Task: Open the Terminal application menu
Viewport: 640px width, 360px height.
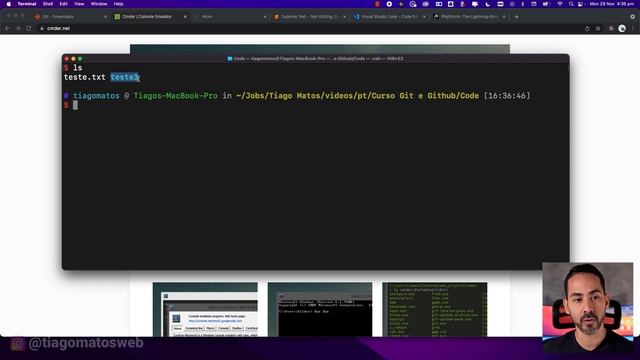Action: (x=27, y=4)
